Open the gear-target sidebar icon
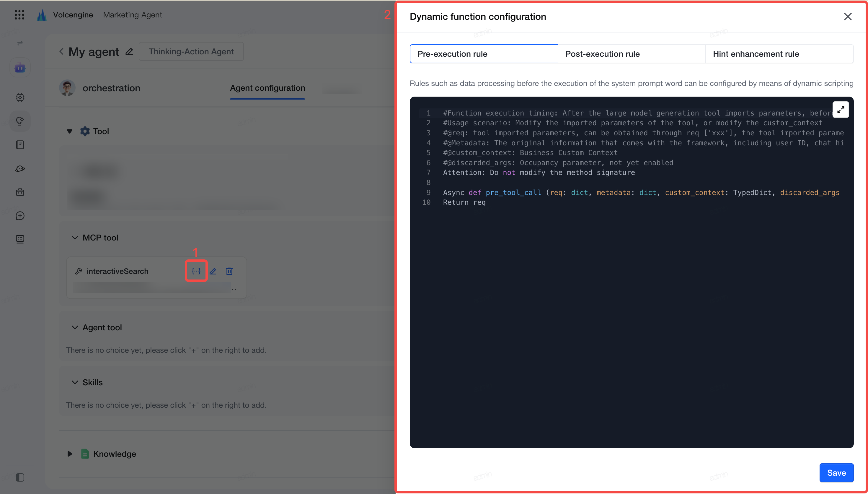 pyautogui.click(x=20, y=97)
